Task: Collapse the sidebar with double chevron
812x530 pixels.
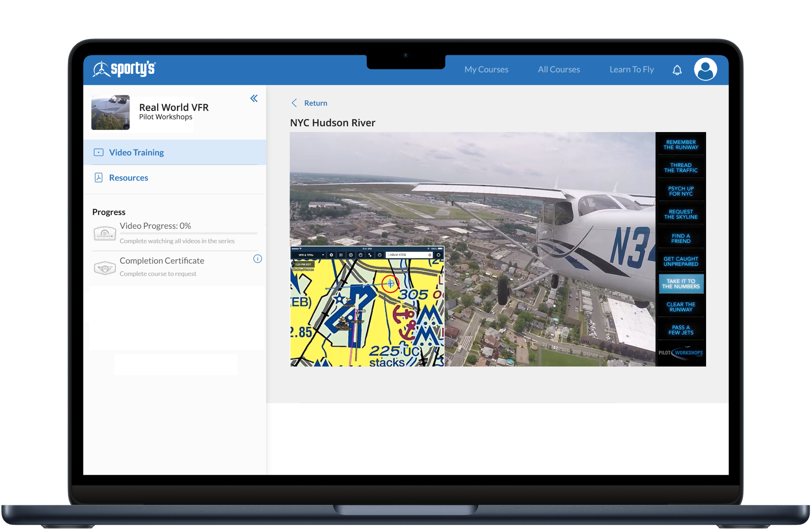Action: (254, 98)
